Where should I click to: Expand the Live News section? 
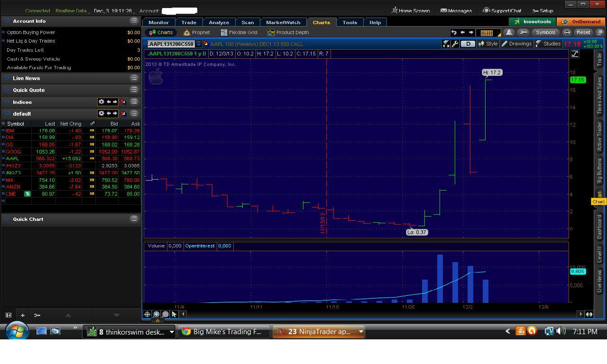8,78
